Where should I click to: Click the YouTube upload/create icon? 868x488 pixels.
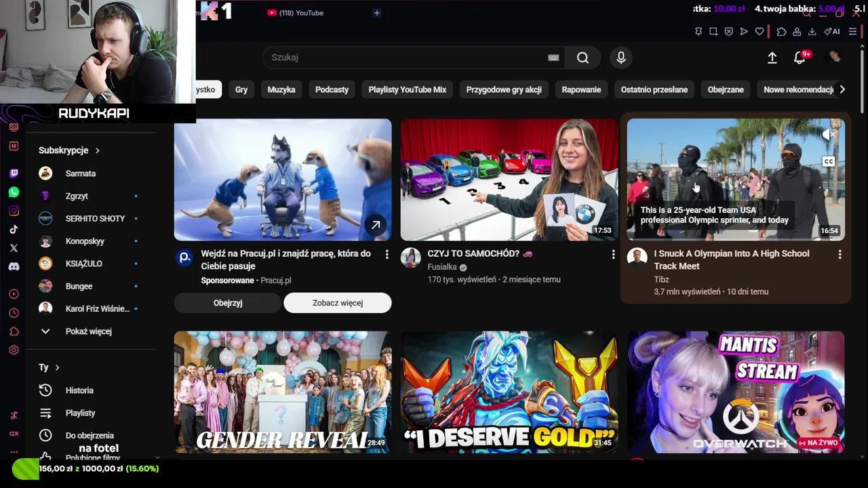click(772, 58)
